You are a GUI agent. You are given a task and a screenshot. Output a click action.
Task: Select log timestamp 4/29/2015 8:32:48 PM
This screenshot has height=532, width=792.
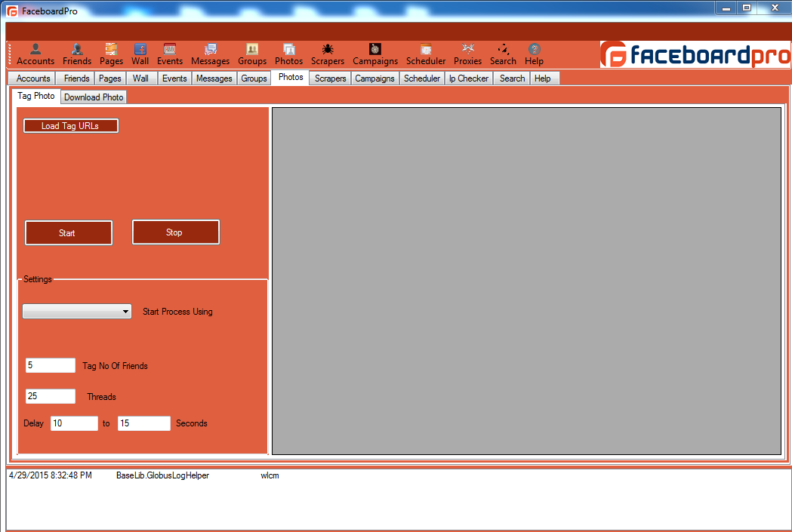51,475
